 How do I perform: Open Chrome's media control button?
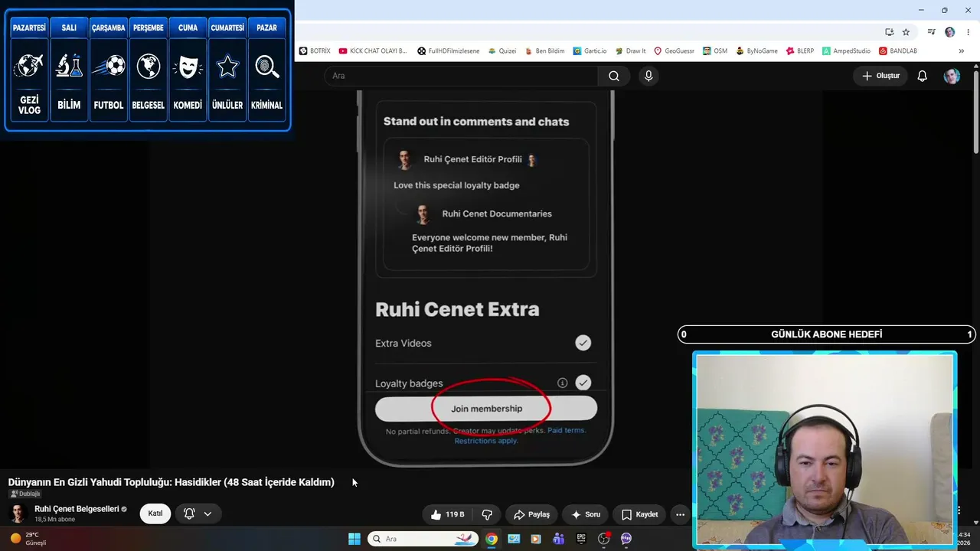932,32
